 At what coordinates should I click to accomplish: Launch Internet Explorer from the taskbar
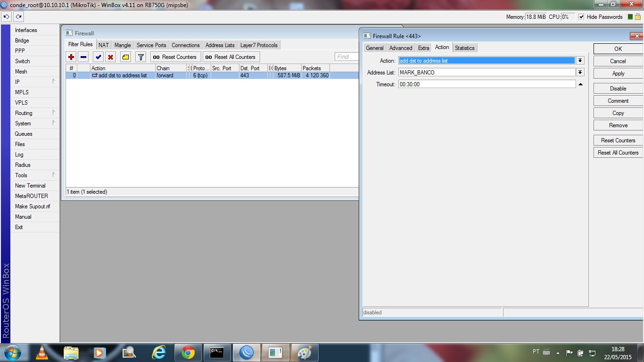(x=159, y=353)
